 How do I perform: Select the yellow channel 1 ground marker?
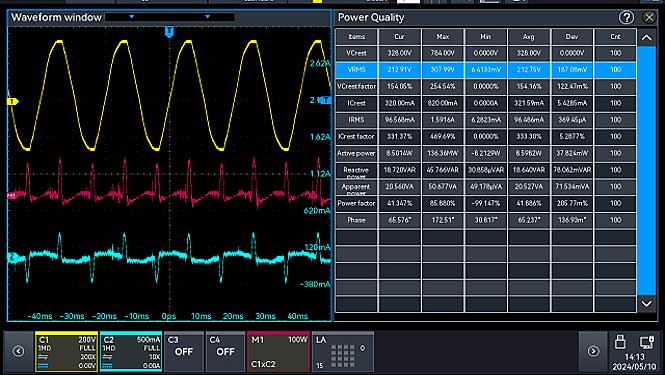(12, 101)
